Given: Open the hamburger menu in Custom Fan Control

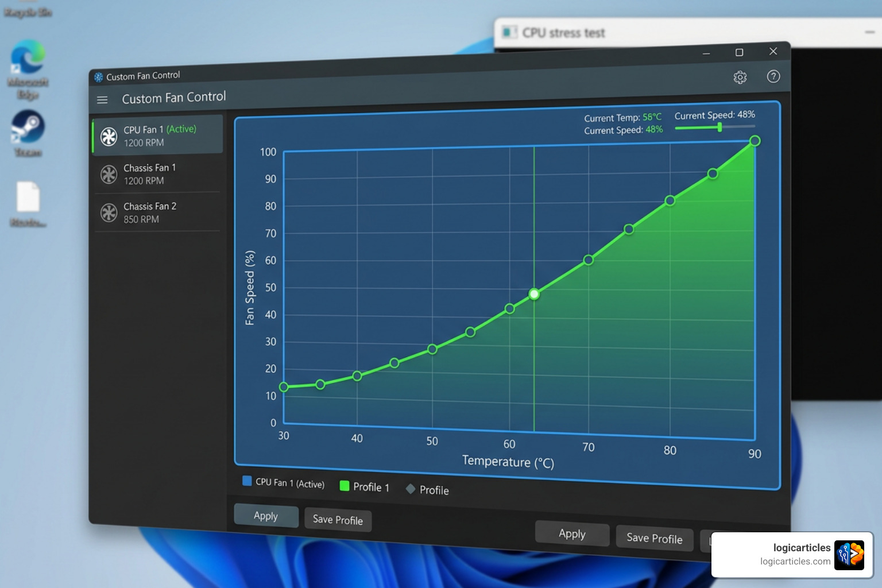Looking at the screenshot, I should [102, 100].
